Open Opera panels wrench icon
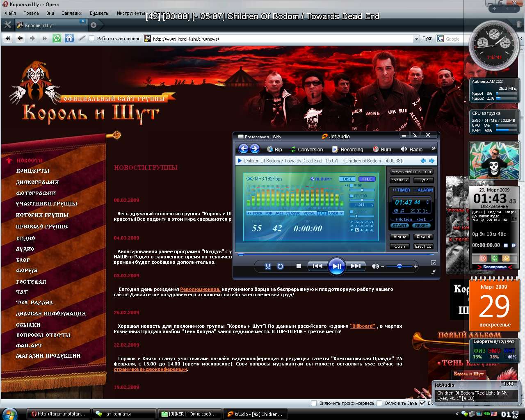Image resolution: width=525 pixels, height=420 pixels. point(7,25)
